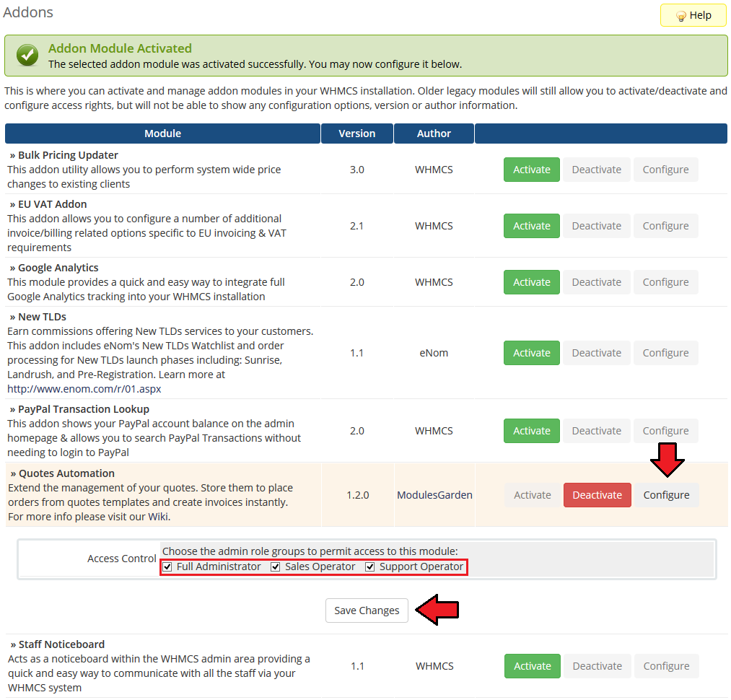Click the Addons page heading

tap(28, 12)
